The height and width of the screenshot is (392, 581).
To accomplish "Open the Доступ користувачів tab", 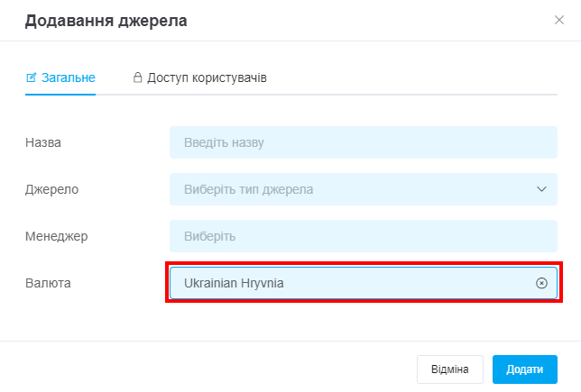I will click(200, 77).
